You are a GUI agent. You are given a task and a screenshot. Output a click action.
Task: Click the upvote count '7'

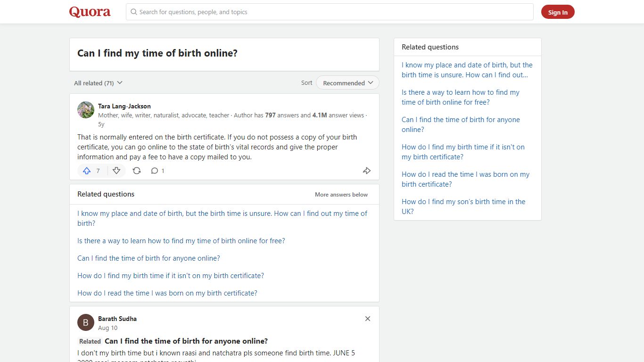coord(98,171)
